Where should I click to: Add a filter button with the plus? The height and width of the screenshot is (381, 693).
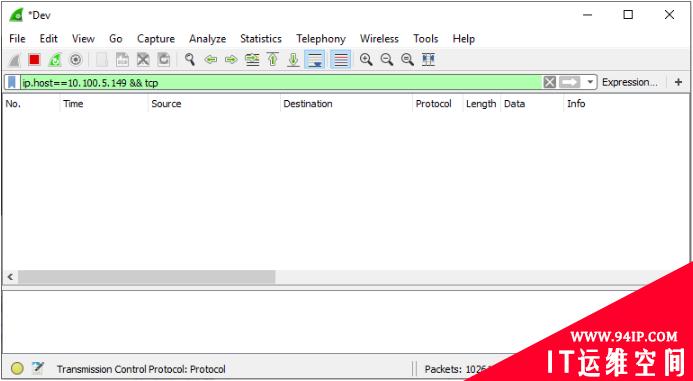678,82
